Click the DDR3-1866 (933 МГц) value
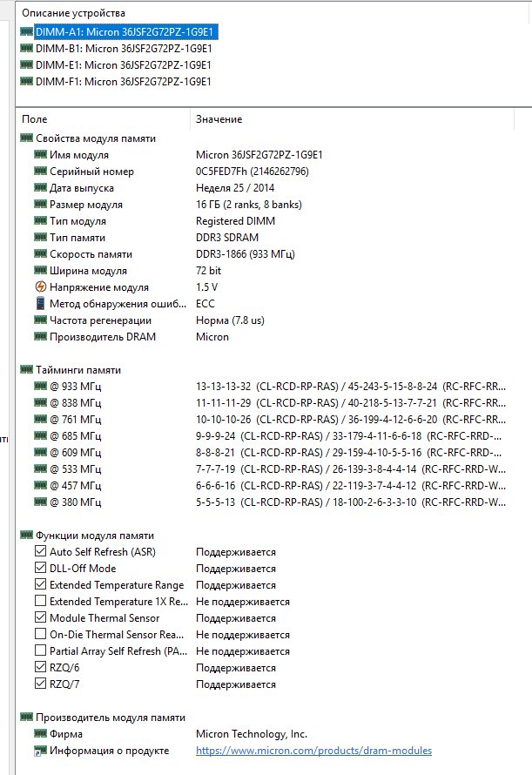 coord(246,254)
